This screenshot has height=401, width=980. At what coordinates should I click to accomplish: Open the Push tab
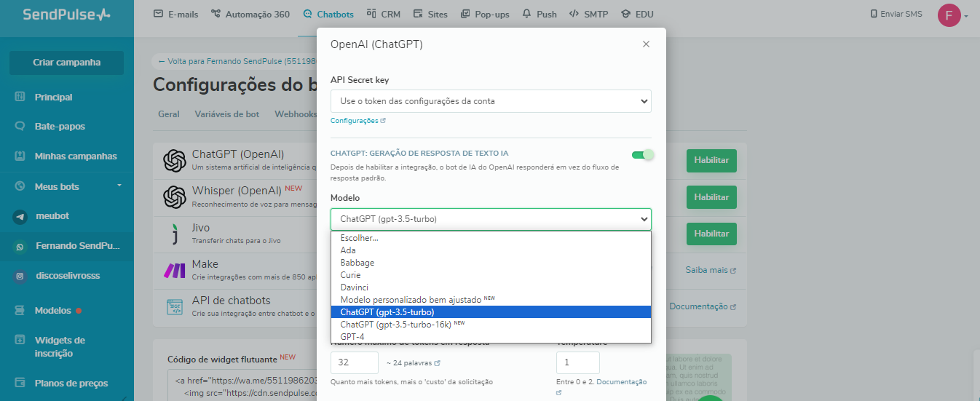(x=540, y=14)
